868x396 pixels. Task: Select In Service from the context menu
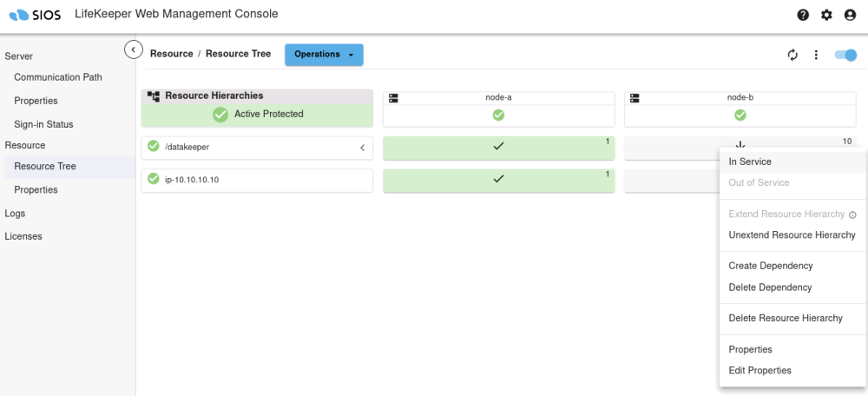coord(750,162)
